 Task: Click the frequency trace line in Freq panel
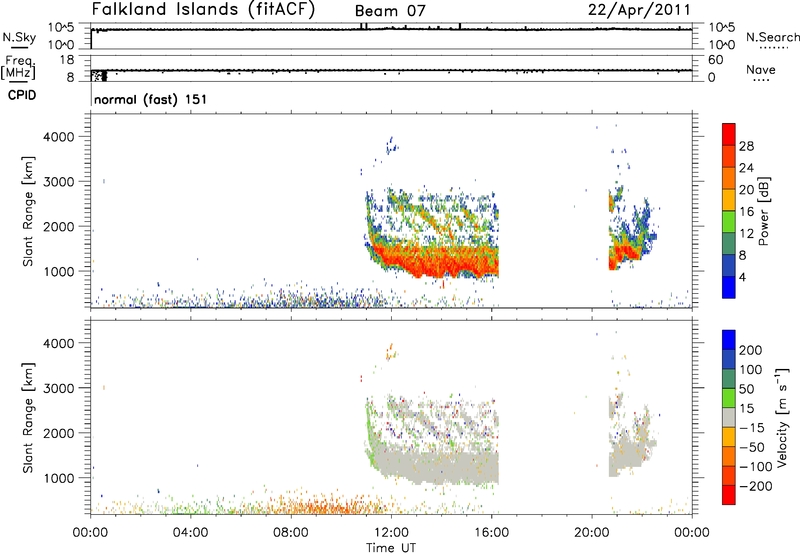(391, 70)
